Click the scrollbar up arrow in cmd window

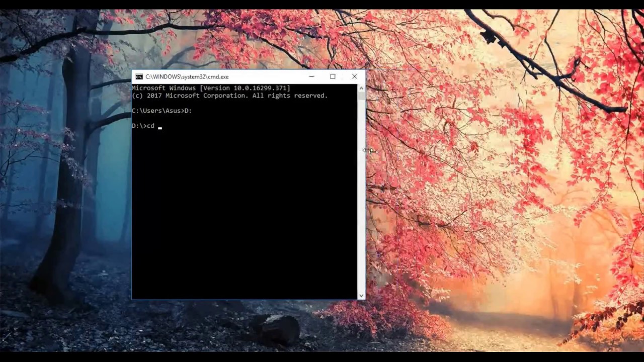(x=361, y=88)
